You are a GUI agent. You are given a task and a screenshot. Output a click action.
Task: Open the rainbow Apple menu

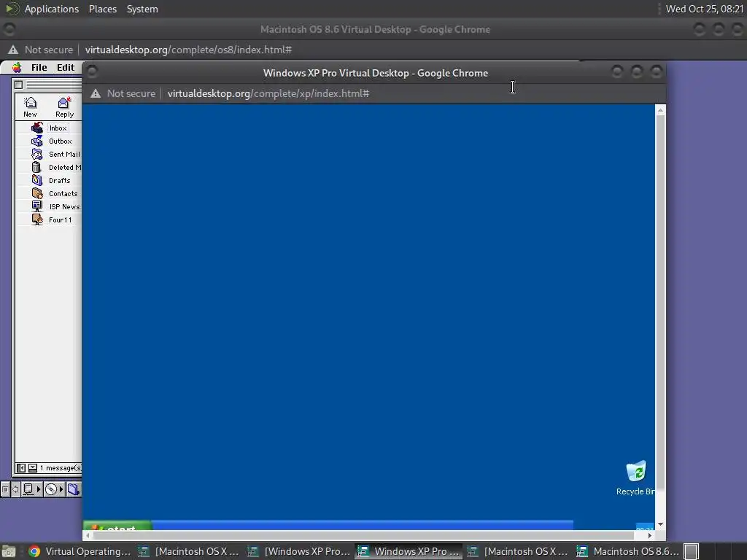click(17, 67)
